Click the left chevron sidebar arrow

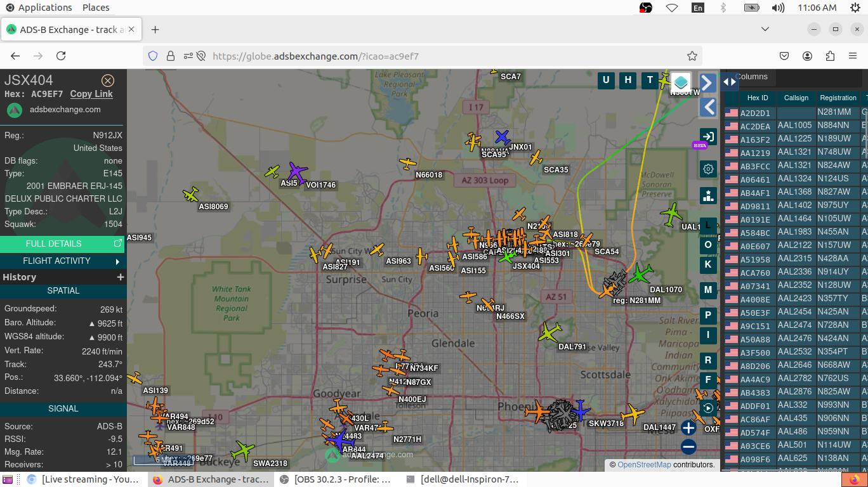tap(708, 107)
